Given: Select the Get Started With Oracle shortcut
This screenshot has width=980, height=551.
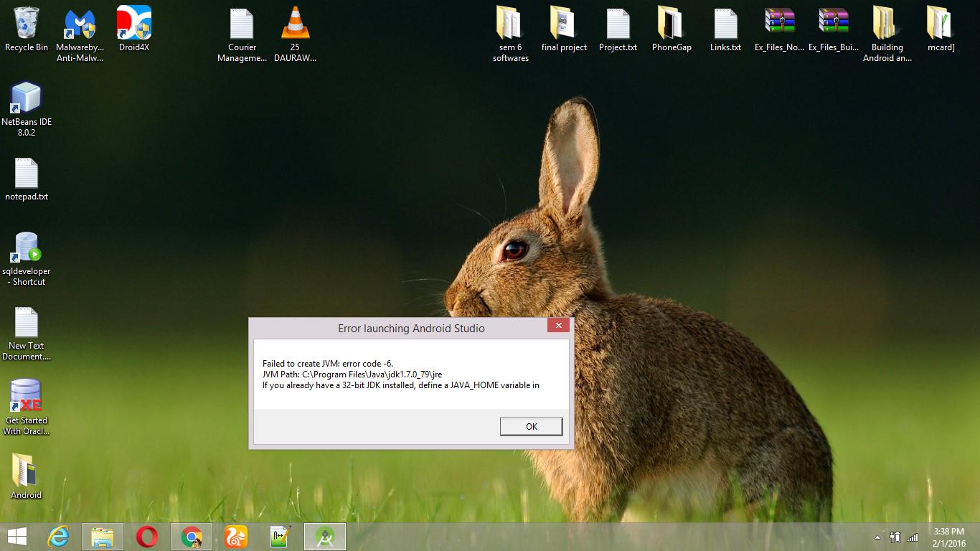Looking at the screenshot, I should pyautogui.click(x=27, y=408).
